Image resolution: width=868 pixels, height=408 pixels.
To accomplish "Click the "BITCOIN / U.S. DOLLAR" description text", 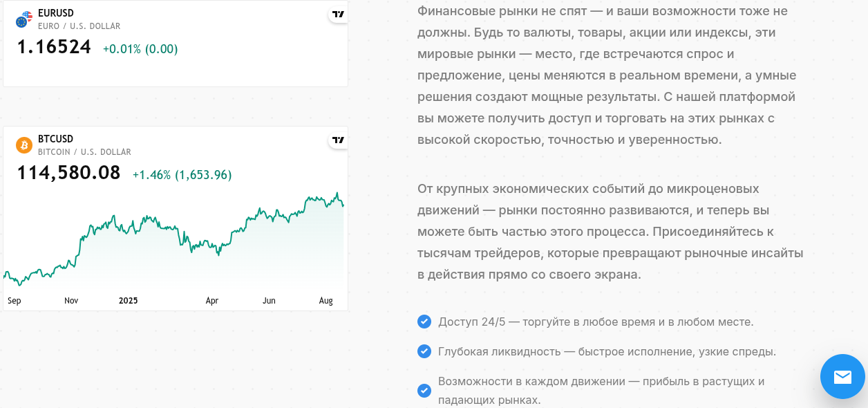I will pos(84,152).
